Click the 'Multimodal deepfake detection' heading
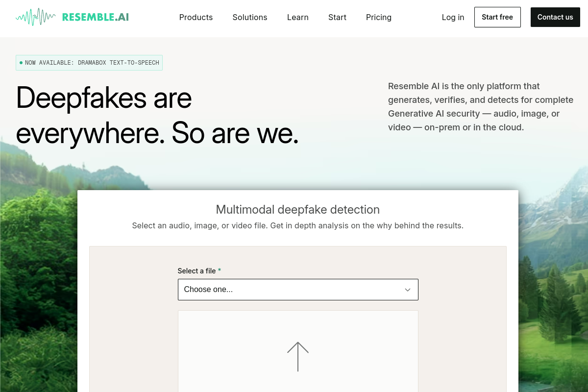 tap(298, 210)
